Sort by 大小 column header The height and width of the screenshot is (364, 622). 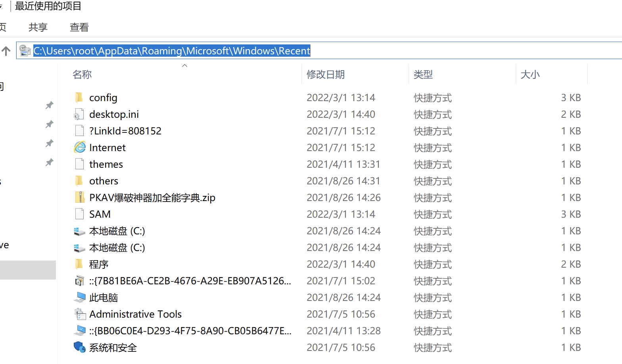click(x=530, y=75)
